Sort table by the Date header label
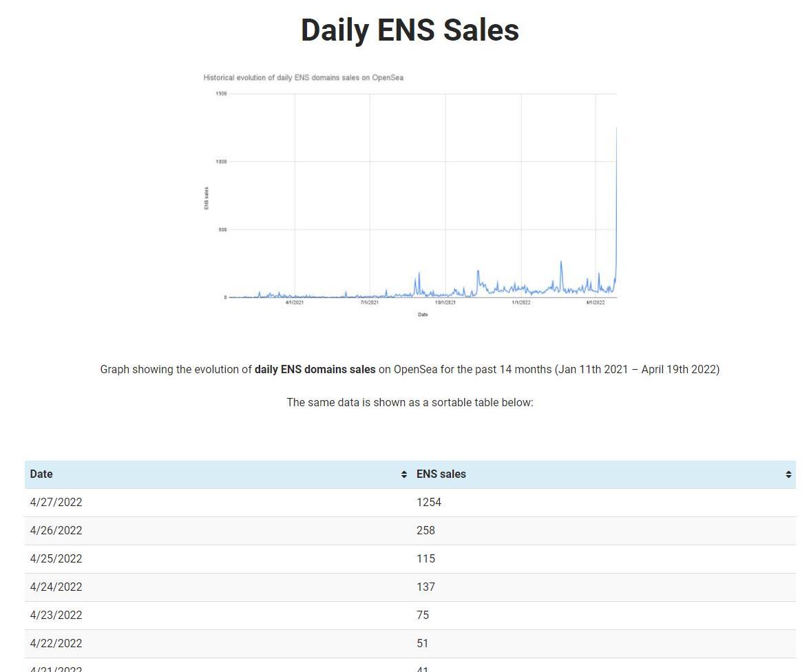The width and height of the screenshot is (809, 672). click(41, 474)
